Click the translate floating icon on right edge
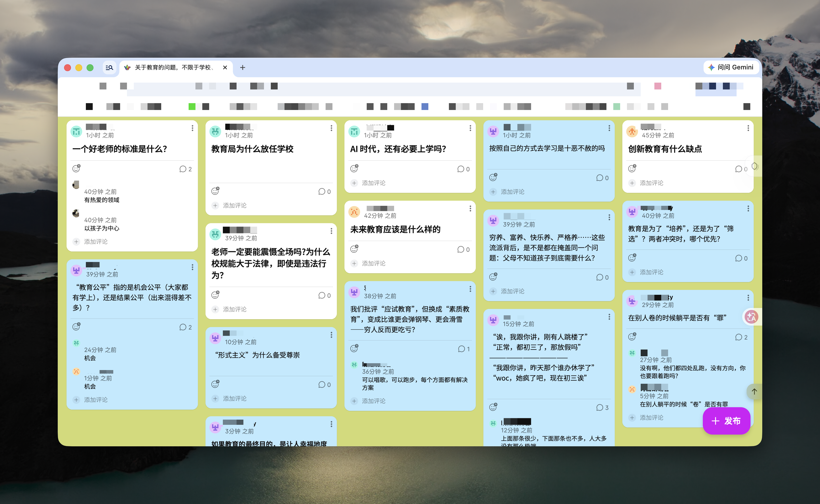 pos(752,317)
